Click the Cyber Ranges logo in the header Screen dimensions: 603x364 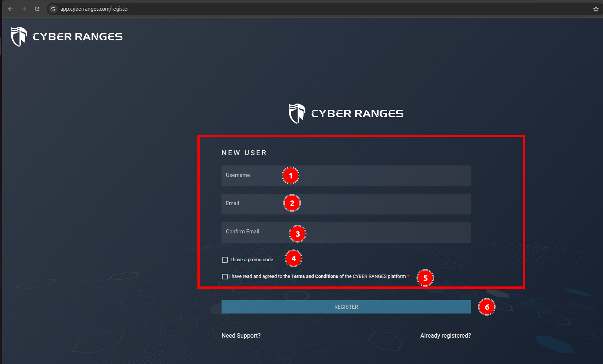coord(67,37)
